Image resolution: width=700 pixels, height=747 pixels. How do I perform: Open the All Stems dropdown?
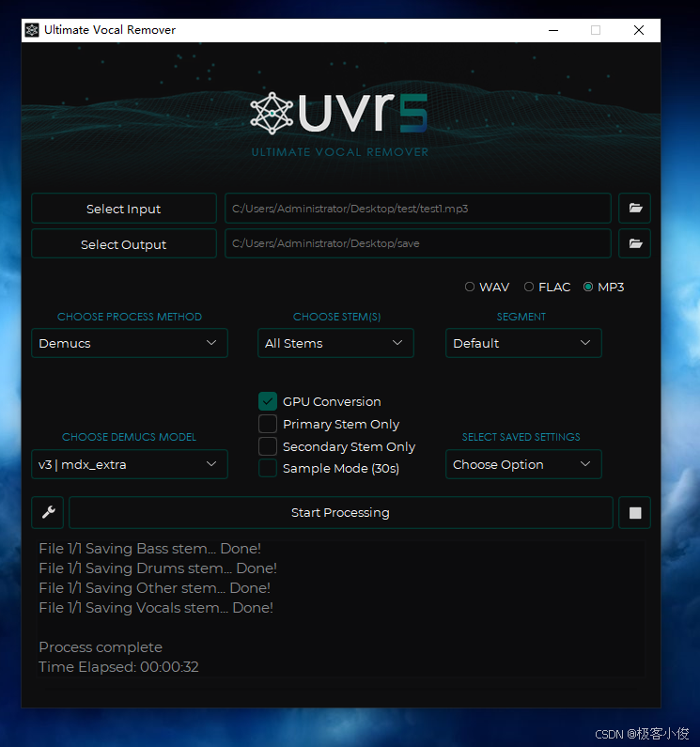335,343
